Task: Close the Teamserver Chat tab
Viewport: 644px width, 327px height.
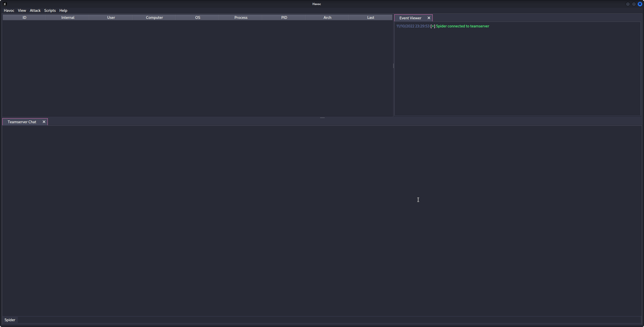Action: tap(44, 122)
